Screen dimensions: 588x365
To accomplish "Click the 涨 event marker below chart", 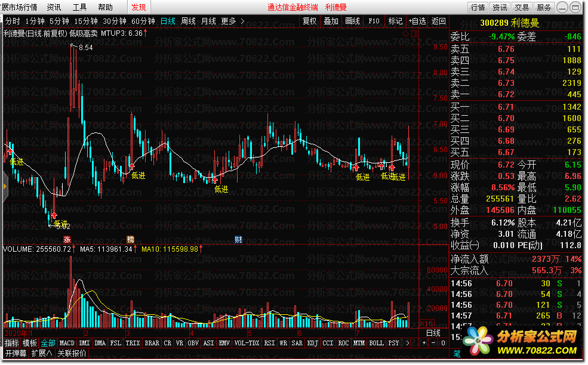I will tap(67, 240).
